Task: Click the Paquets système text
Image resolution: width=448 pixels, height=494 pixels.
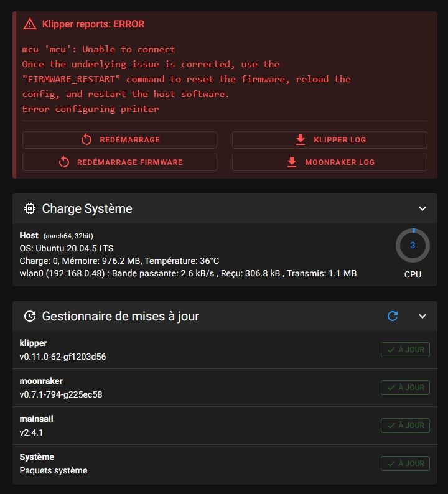Action: tap(54, 470)
